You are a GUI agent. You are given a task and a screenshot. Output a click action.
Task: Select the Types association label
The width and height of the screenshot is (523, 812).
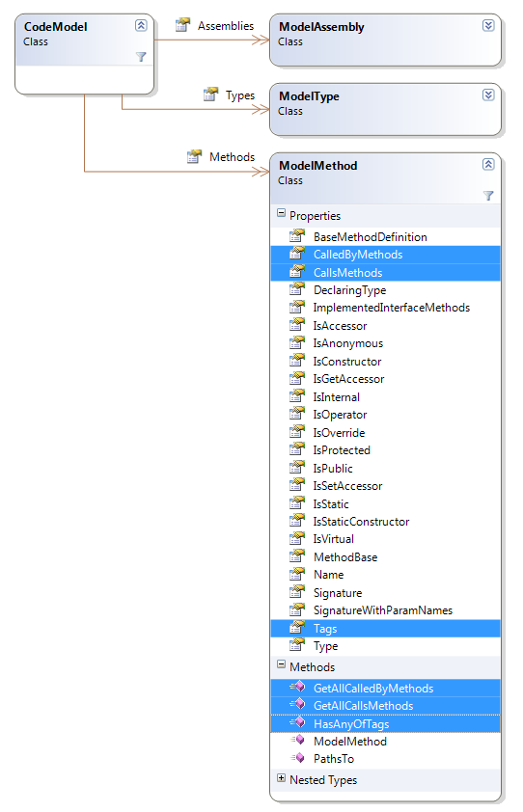(240, 95)
